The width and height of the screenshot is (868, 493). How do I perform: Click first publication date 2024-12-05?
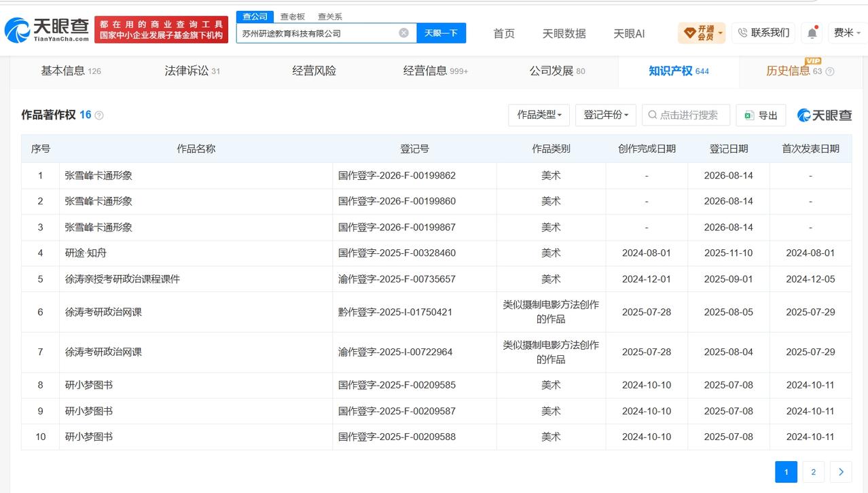(810, 278)
